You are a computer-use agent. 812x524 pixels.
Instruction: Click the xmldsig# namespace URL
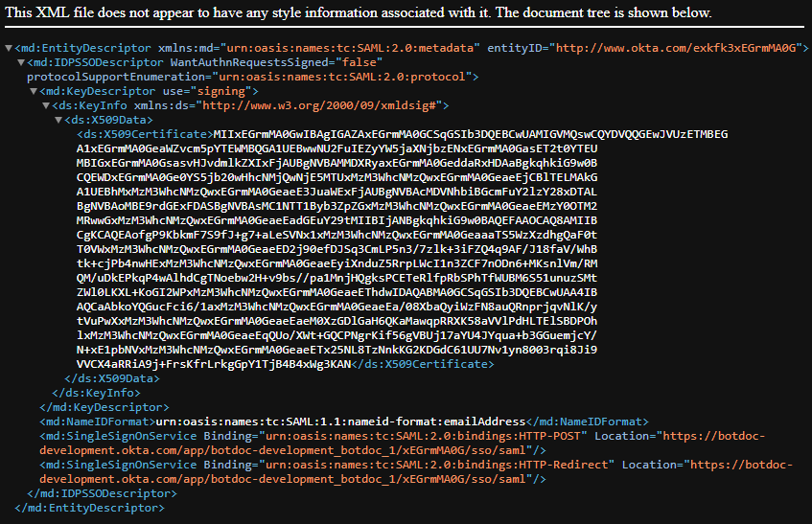tap(318, 106)
